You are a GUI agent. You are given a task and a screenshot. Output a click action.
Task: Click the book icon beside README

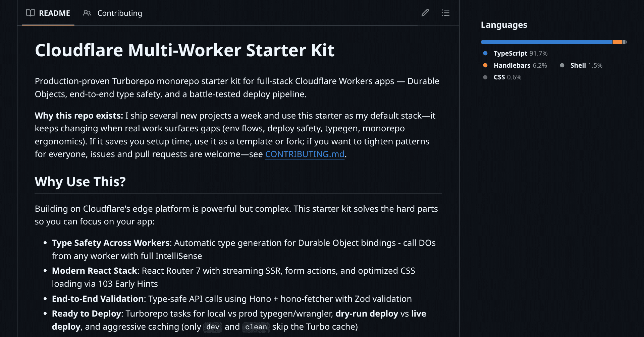[x=31, y=13]
